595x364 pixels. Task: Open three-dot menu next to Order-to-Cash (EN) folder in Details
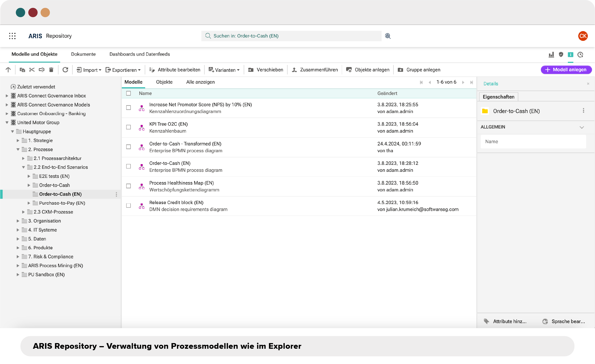pos(583,111)
